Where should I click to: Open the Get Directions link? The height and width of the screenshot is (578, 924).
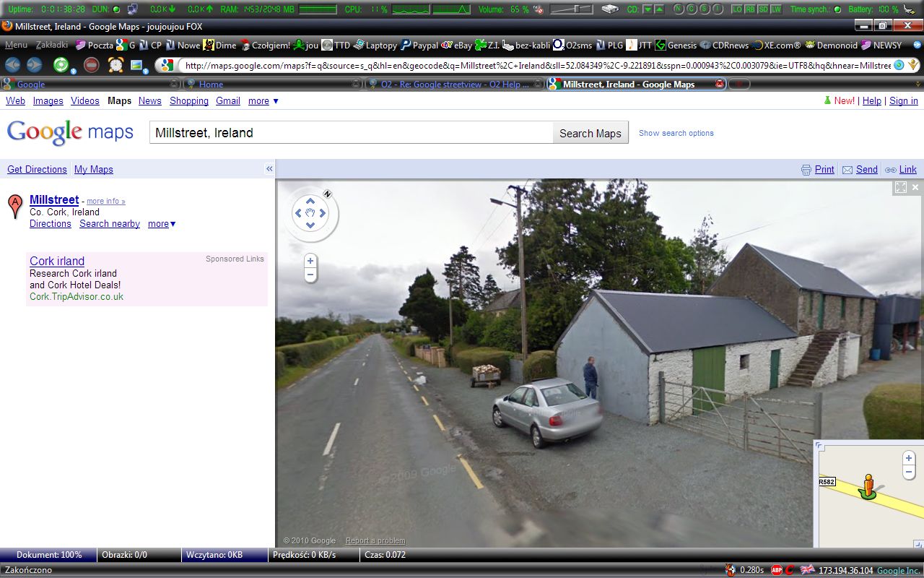(37, 169)
